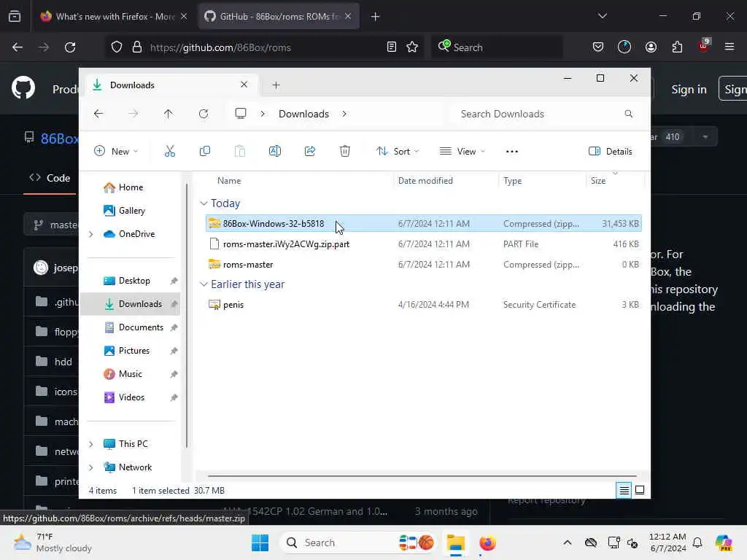Viewport: 747px width, 560px height.
Task: Go back in the Downloads Explorer window
Action: coord(98,114)
